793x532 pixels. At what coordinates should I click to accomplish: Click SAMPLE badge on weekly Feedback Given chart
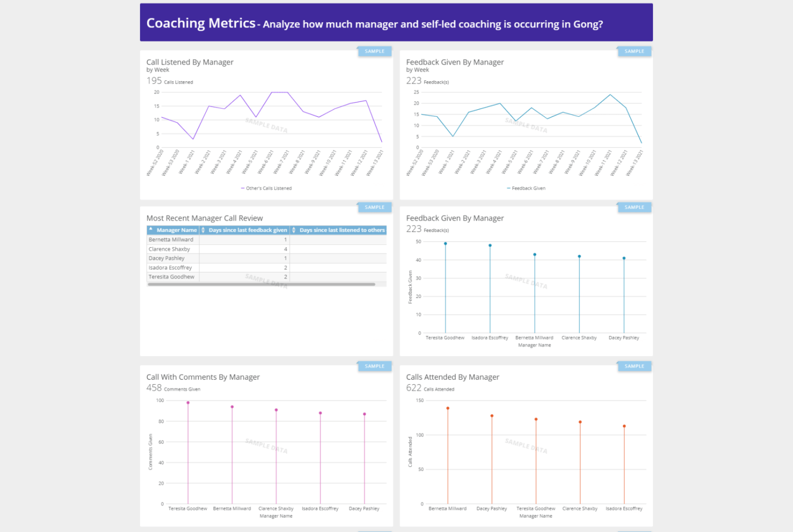coord(634,51)
